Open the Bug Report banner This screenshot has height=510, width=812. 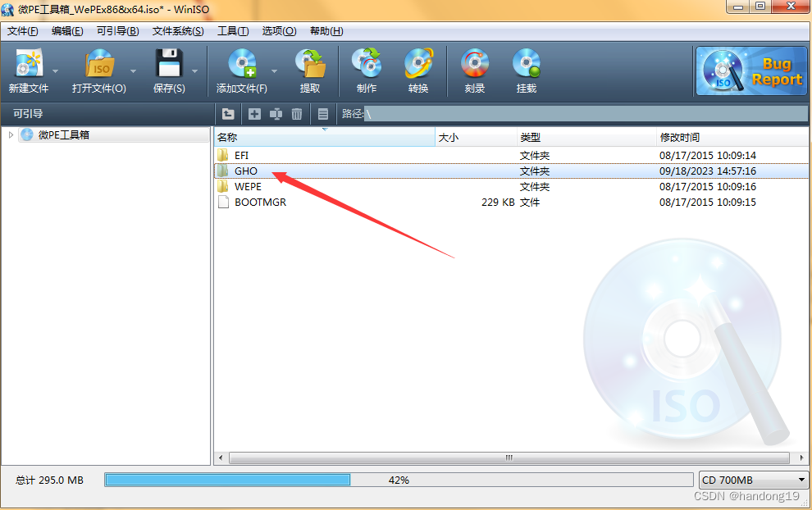(x=750, y=71)
